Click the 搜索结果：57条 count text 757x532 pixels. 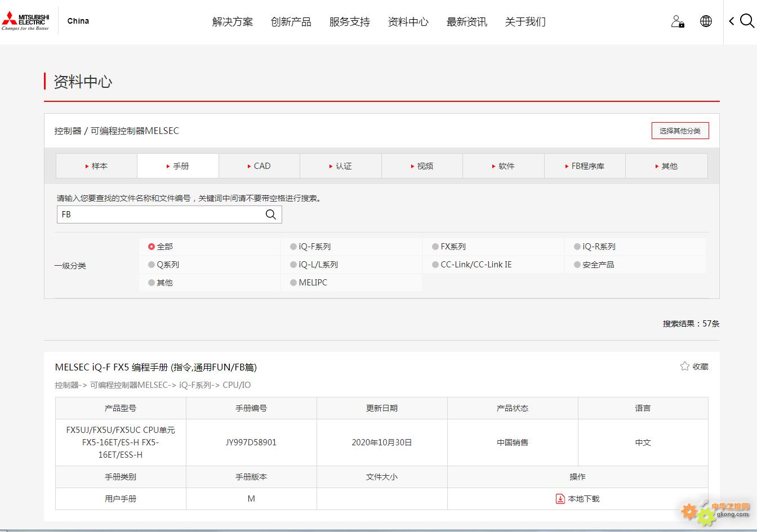pos(691,324)
